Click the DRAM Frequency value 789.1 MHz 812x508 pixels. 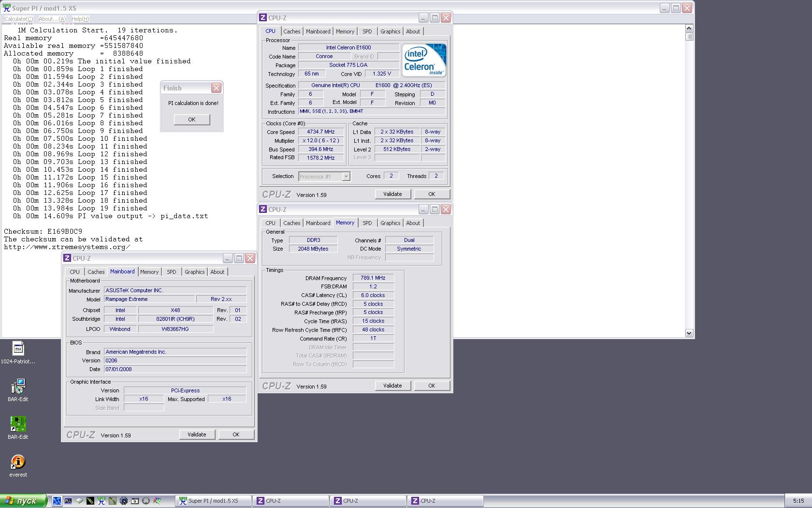(x=373, y=278)
